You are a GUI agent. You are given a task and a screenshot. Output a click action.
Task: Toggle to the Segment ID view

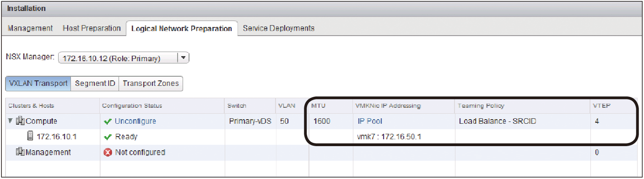tap(95, 84)
